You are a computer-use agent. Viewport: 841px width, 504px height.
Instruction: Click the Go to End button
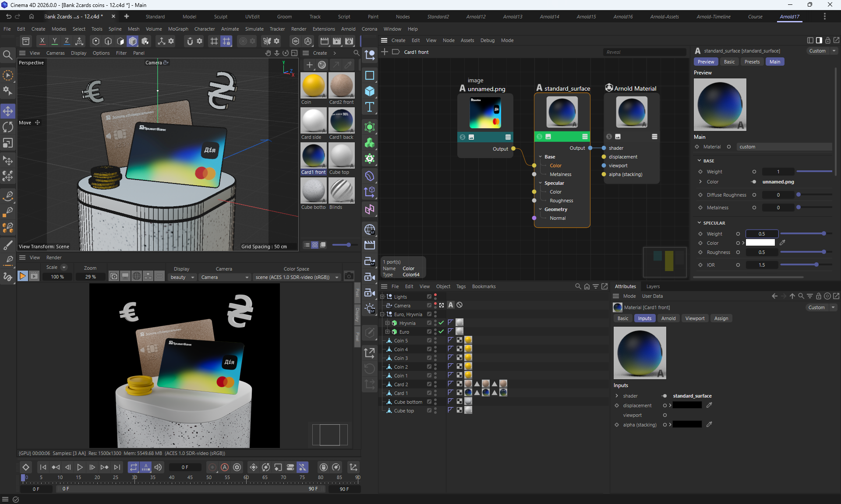[x=117, y=467]
